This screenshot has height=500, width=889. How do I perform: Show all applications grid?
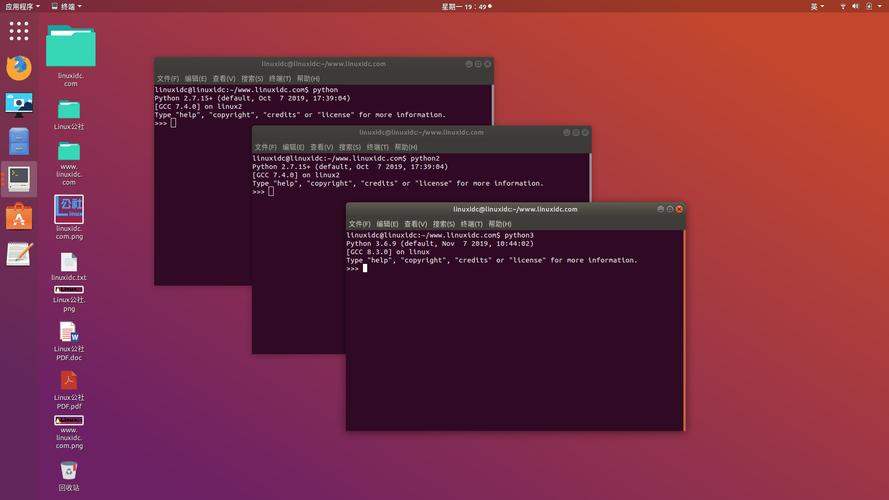tap(19, 31)
